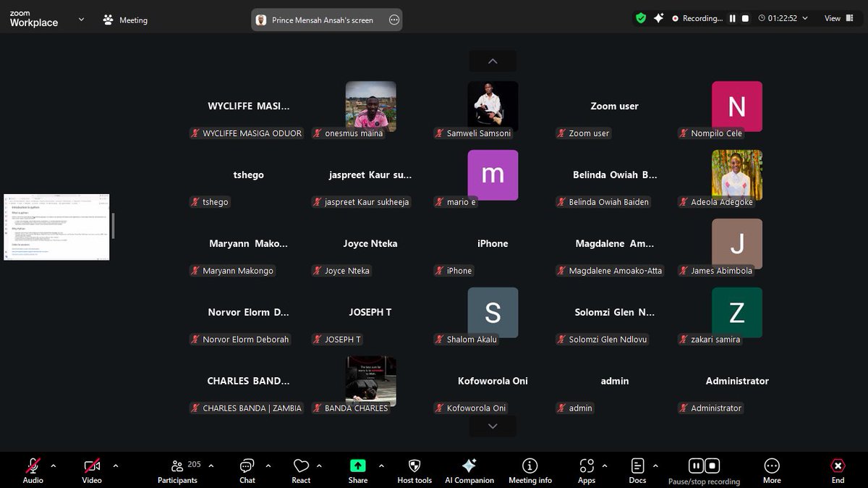The image size is (868, 488).
Task: Click the clock icon beside the meeting timer
Action: [x=762, y=19]
